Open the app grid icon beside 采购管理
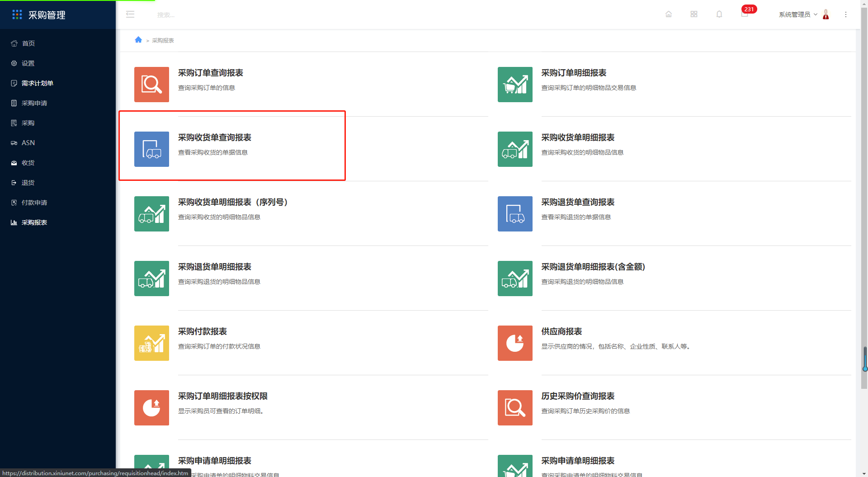 click(17, 15)
